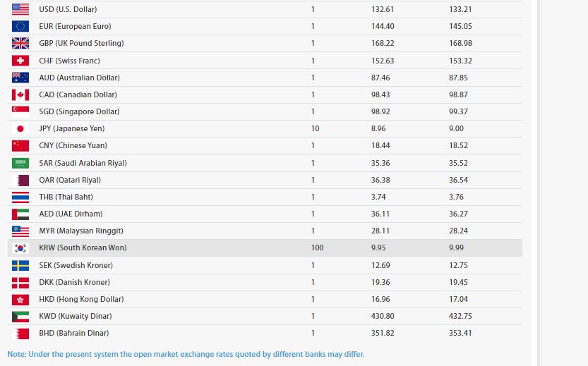Click the SGD (Singapore Dollar) label

point(79,111)
